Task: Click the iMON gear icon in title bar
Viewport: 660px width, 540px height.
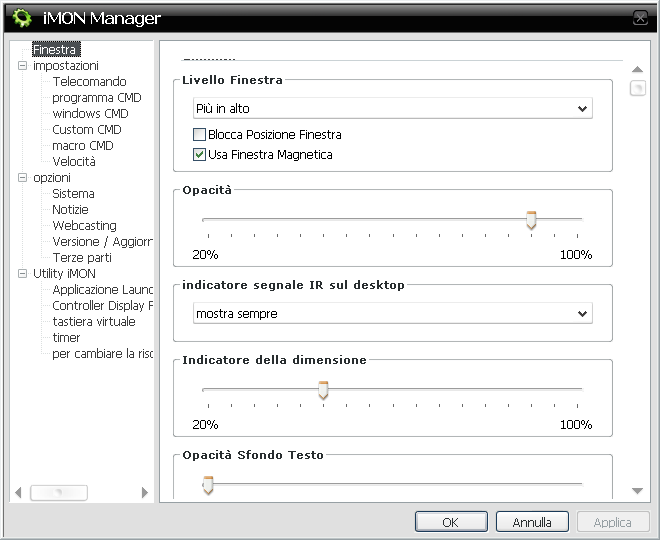Action: [x=21, y=18]
